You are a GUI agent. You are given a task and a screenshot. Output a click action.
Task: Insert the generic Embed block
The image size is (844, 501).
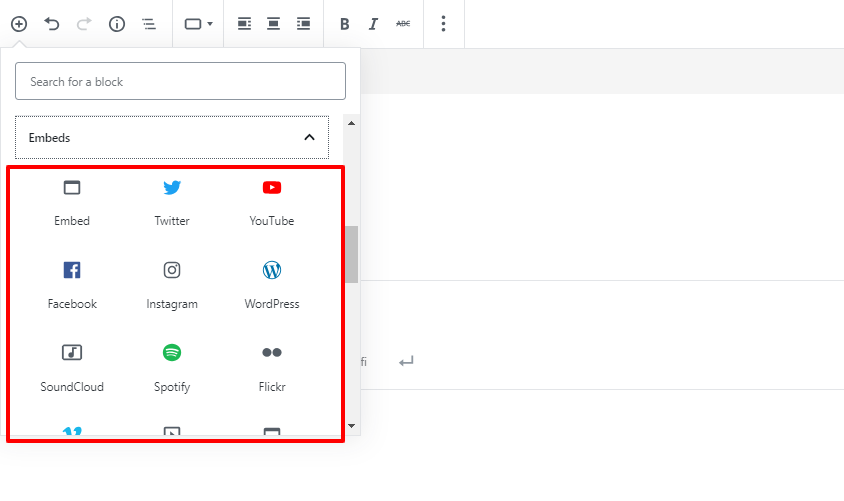(x=72, y=203)
